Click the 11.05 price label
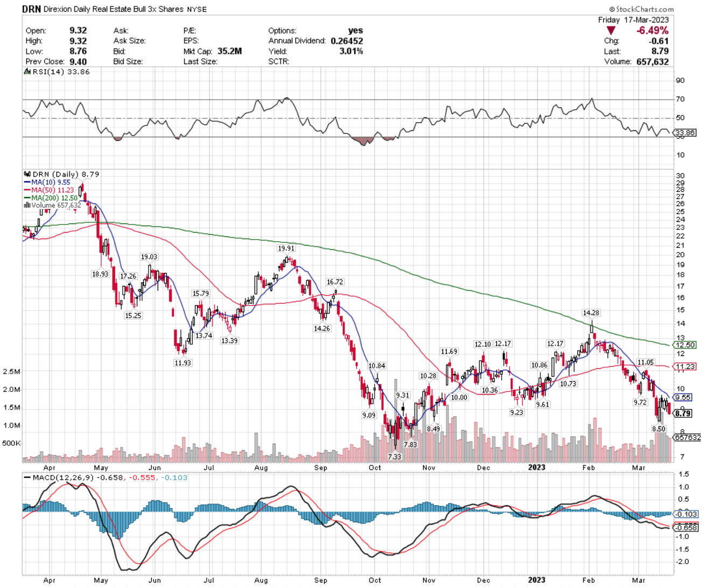This screenshot has width=704, height=588. point(646,362)
